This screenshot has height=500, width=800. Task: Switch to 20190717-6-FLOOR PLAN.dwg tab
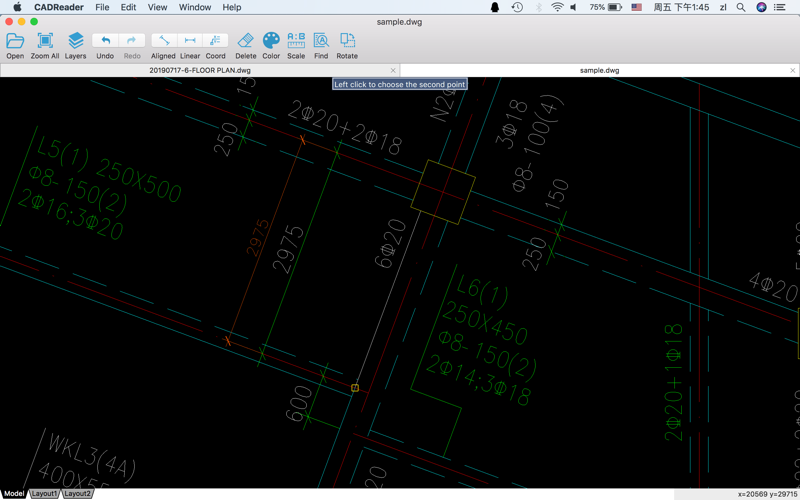[x=200, y=70]
